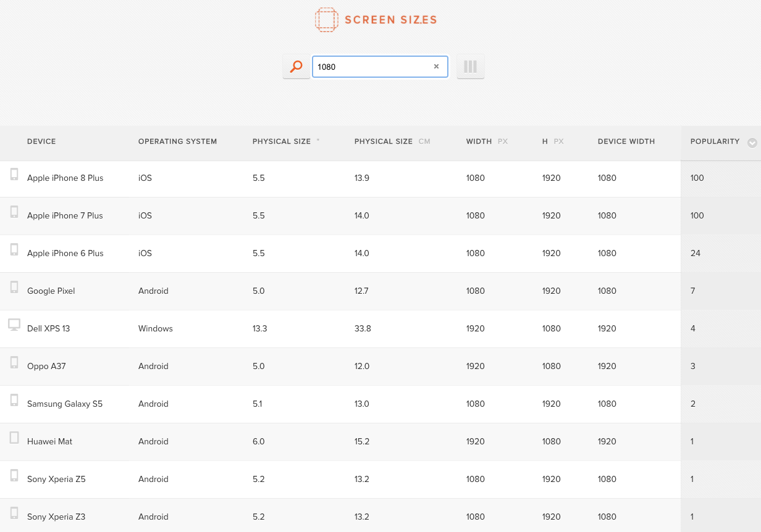
Task: Click popularity 2 for Samsung Galaxy S5
Action: click(x=693, y=404)
